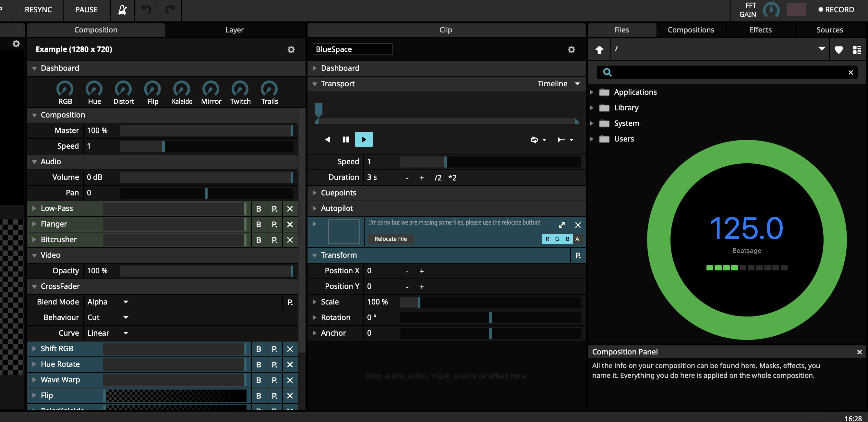868x422 pixels.
Task: Open the Blend Mode Alpha dropdown
Action: 108,302
